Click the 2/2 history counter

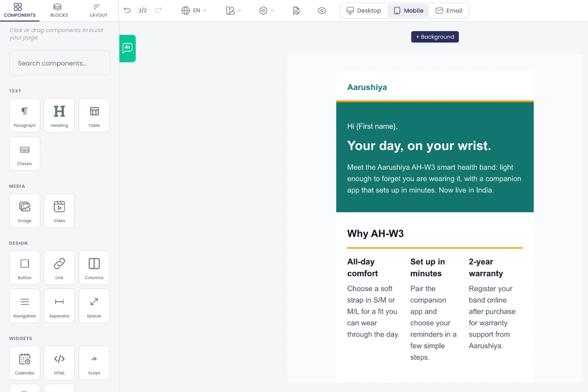[142, 10]
